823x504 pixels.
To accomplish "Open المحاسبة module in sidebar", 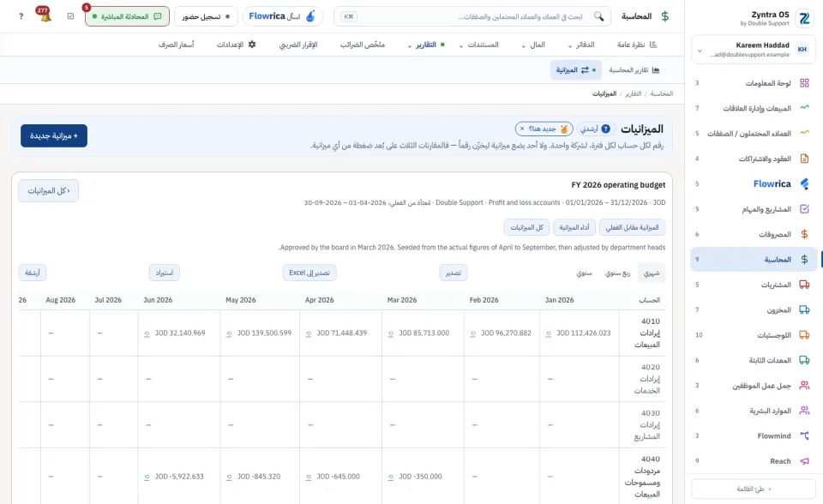I will point(754,260).
